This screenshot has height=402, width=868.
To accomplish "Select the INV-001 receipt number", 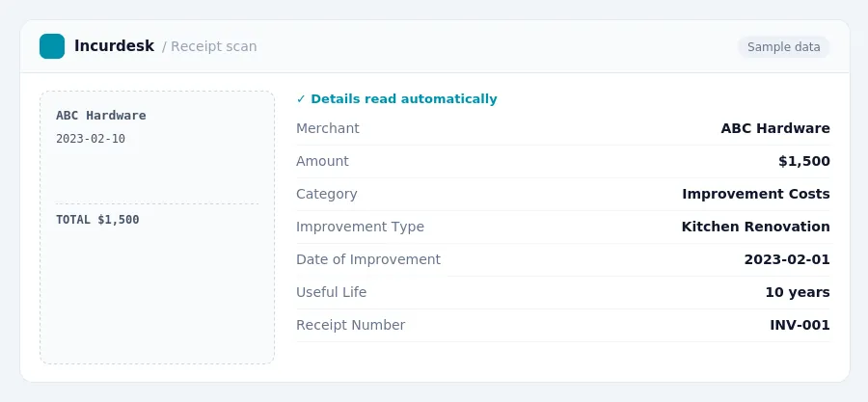I will click(800, 325).
